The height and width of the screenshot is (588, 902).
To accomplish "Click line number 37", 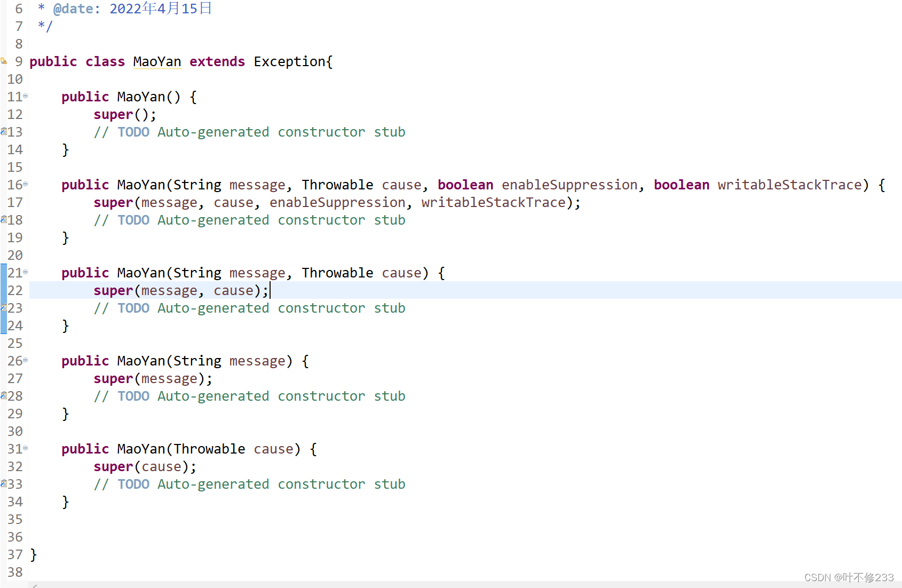I will pyautogui.click(x=15, y=554).
